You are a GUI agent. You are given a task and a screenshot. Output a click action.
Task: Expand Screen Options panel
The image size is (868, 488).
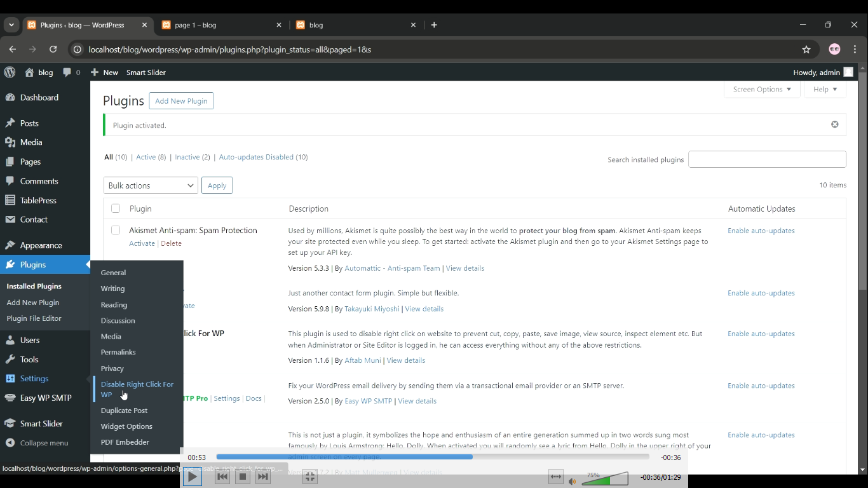pos(762,90)
